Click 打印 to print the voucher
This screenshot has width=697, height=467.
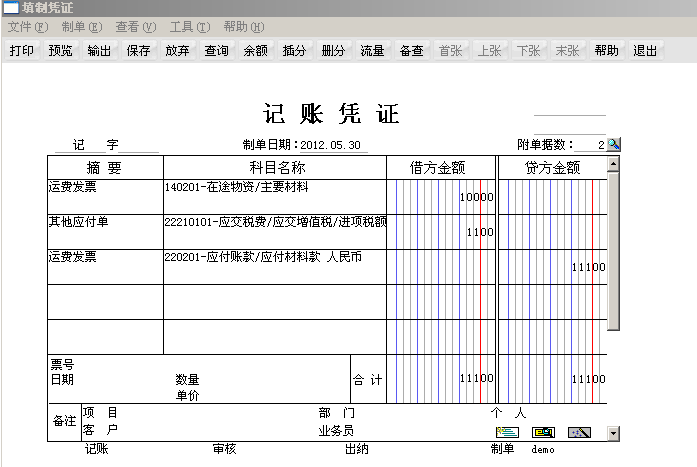tap(22, 51)
